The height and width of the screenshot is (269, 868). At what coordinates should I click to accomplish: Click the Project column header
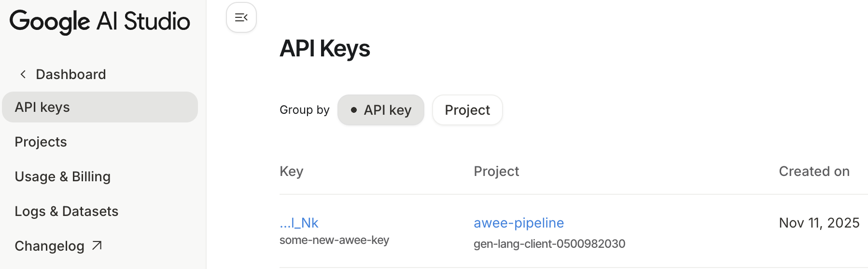[496, 171]
